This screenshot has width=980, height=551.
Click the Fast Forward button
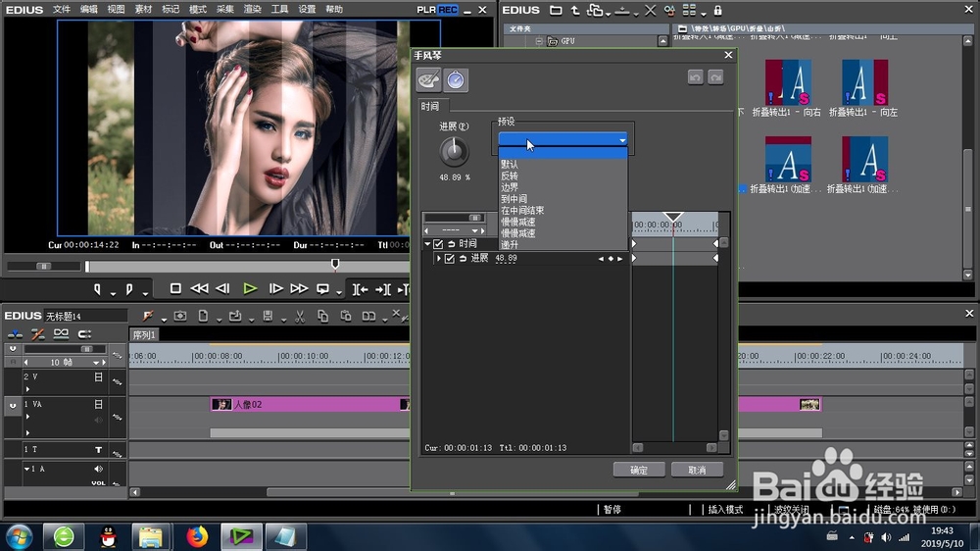click(x=299, y=288)
